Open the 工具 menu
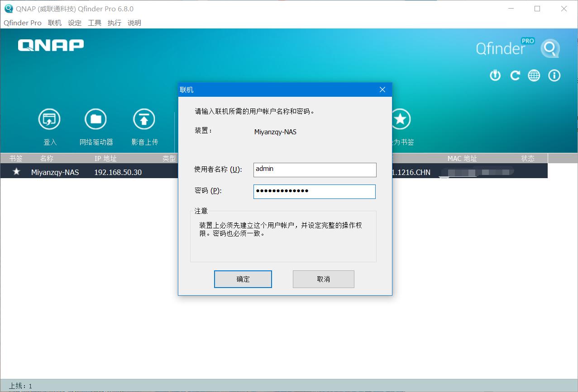The width and height of the screenshot is (578, 392). 94,23
